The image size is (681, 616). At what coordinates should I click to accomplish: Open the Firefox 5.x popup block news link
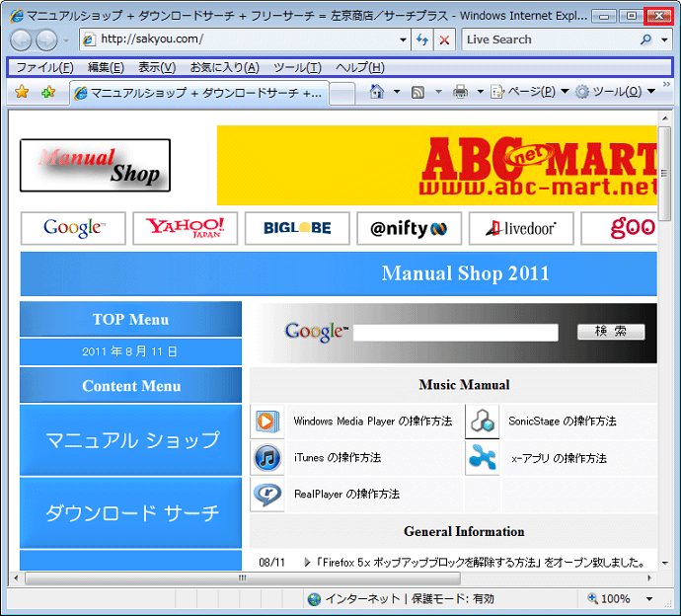[x=480, y=563]
